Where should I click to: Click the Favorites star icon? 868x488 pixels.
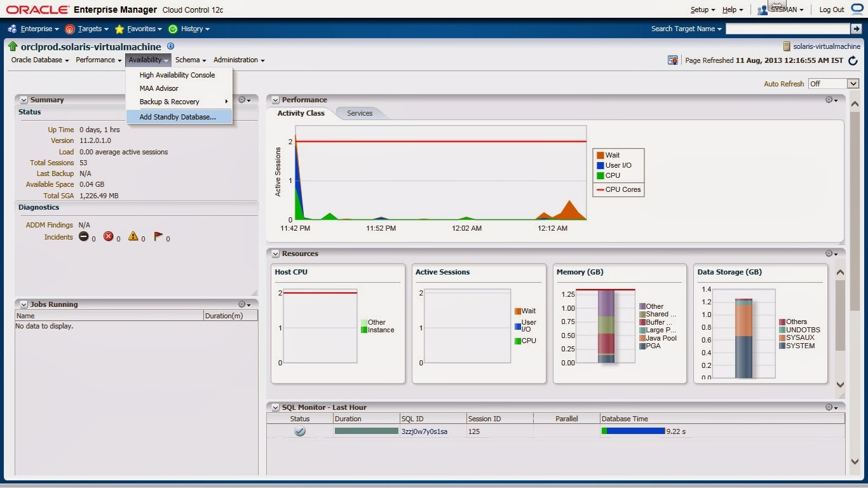pyautogui.click(x=118, y=29)
